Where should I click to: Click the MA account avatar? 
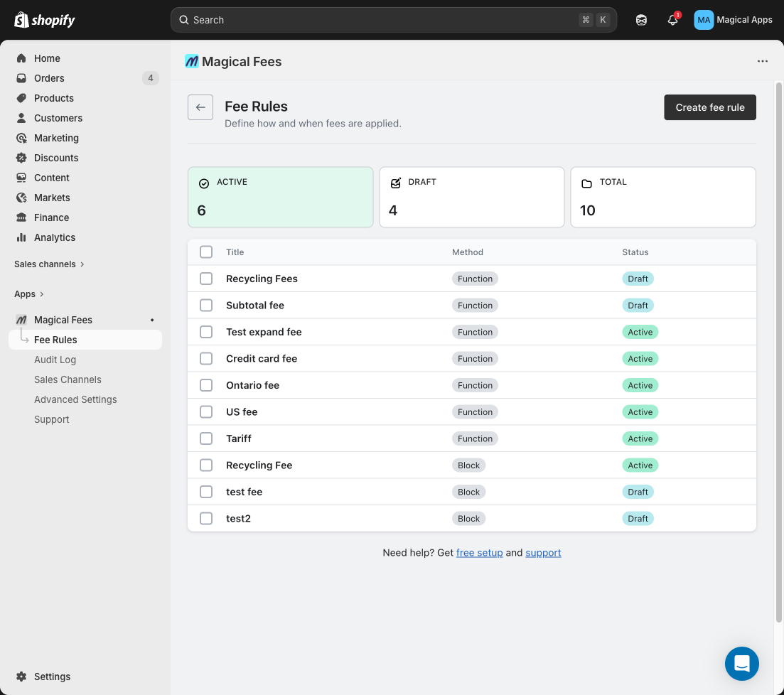703,20
